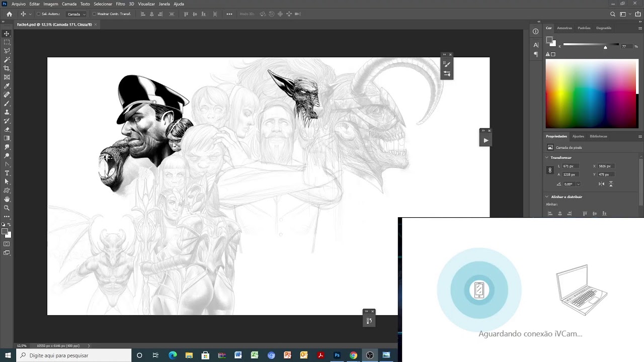
Task: Open the rotation angle dropdown
Action: 578,184
